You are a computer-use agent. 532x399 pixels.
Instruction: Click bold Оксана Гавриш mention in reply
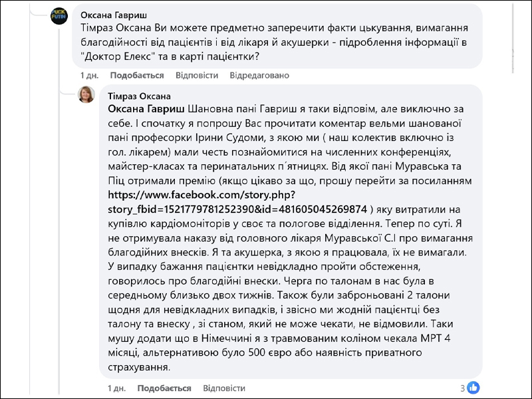(x=146, y=109)
